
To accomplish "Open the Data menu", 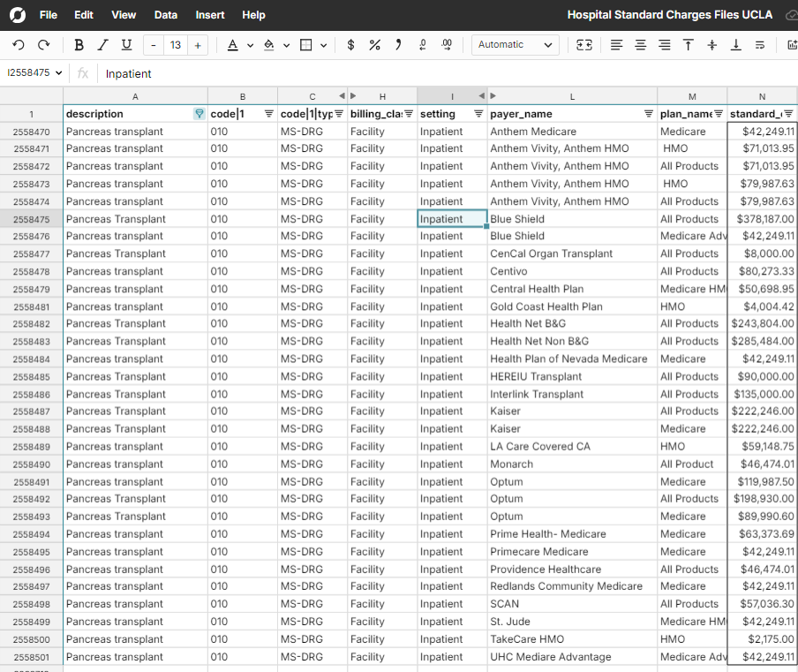I will point(166,15).
